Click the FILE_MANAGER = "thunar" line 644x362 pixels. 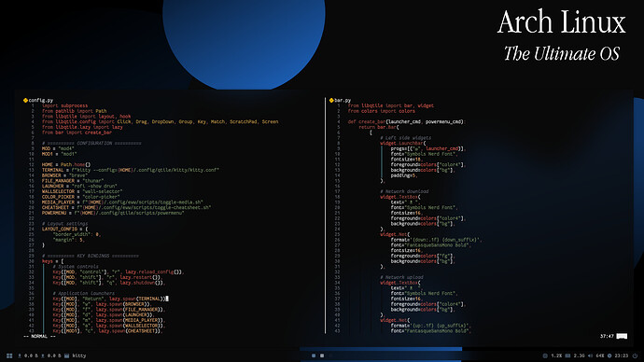pyautogui.click(x=73, y=181)
